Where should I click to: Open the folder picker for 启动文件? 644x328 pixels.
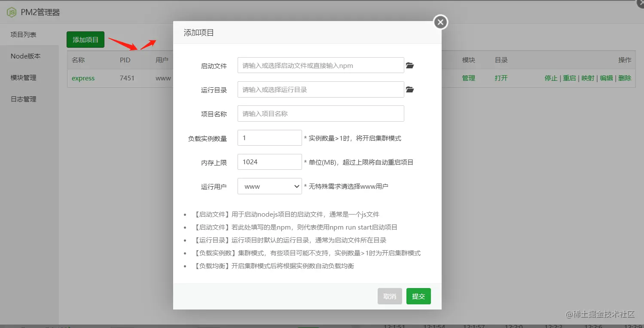409,65
